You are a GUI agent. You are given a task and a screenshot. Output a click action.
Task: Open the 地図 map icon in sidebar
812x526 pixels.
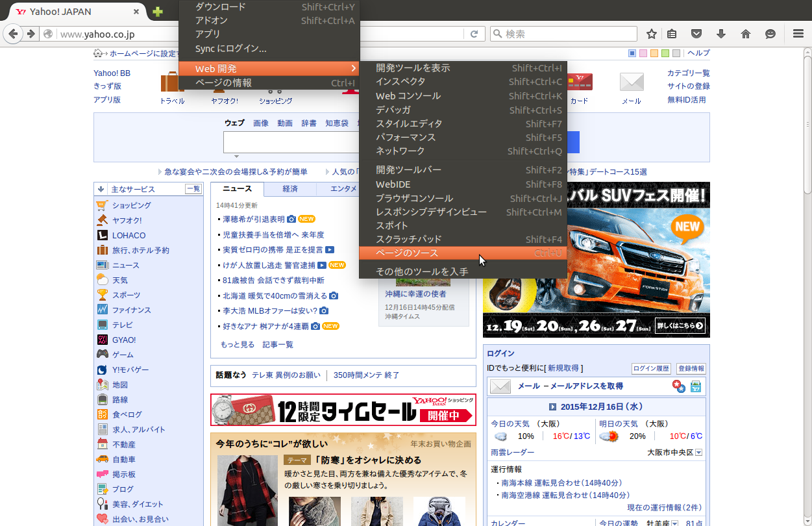coord(102,384)
